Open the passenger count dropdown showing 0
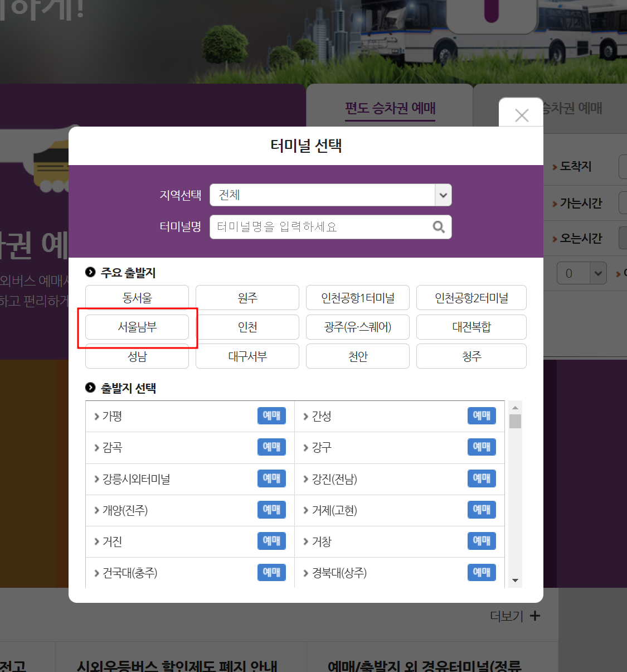627x672 pixels. click(582, 273)
